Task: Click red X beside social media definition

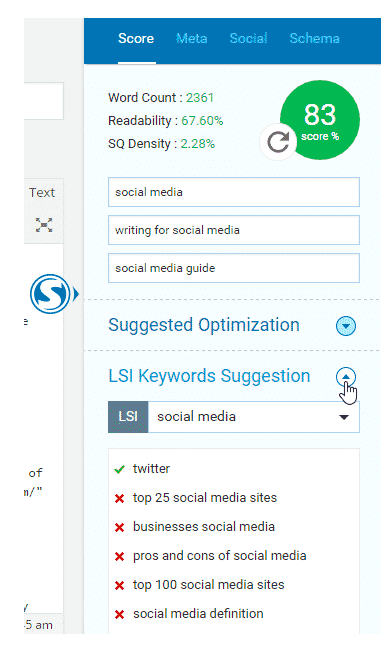Action: pos(119,615)
